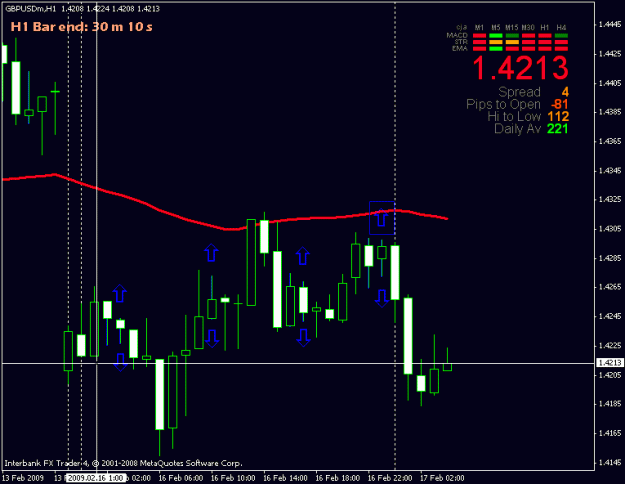This screenshot has height=484, width=625.
Task: Click the 1.4185 price axis label
Action: [610, 404]
